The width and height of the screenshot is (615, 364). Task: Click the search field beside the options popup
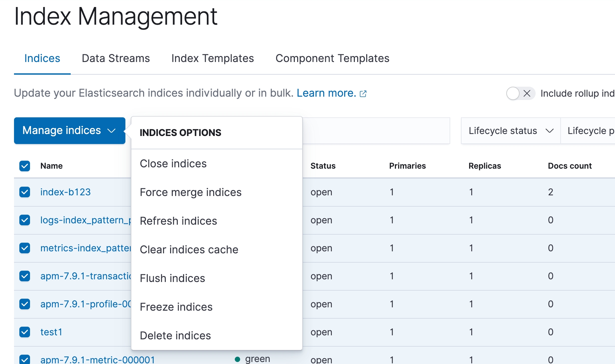[376, 131]
